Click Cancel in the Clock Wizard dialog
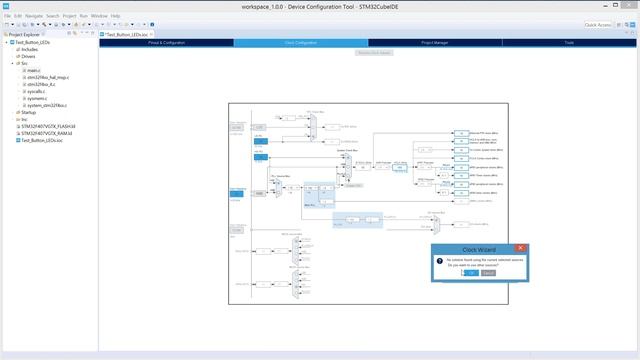 tap(488, 273)
